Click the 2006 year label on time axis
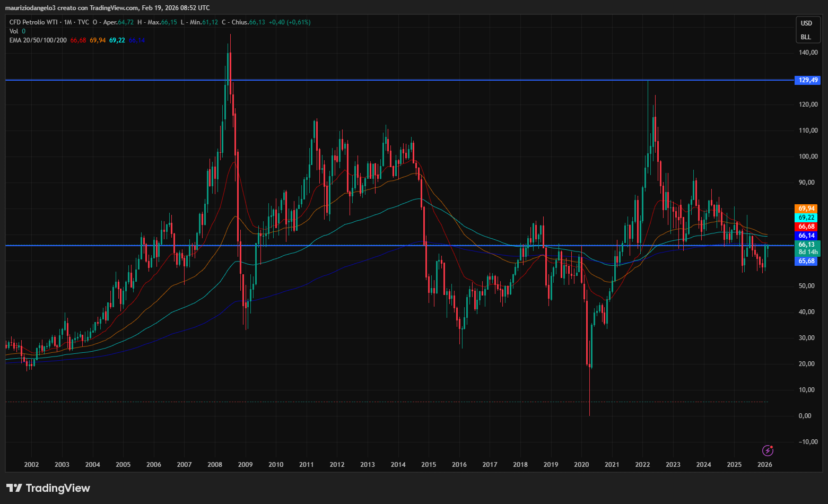Viewport: 828px width, 504px height. [x=154, y=465]
